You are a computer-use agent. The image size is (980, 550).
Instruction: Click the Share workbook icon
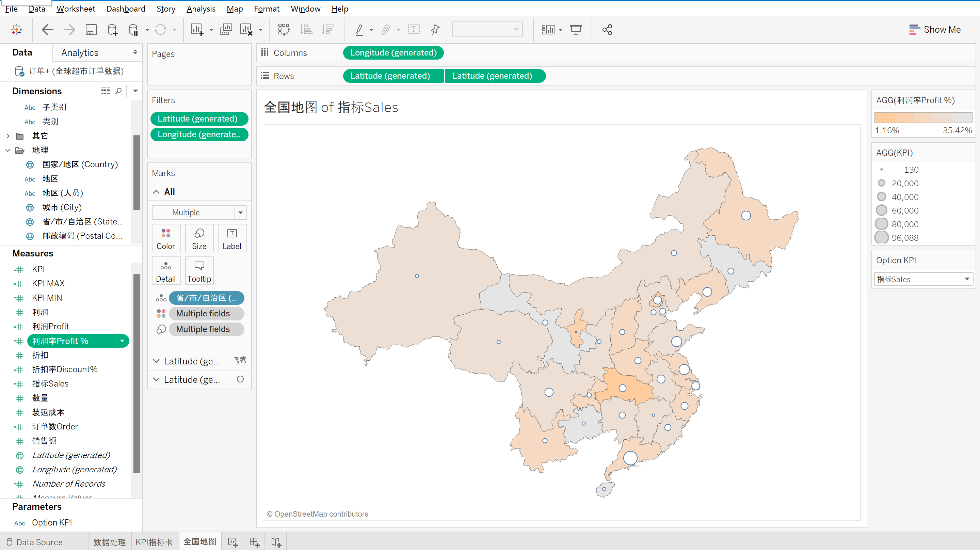point(607,30)
